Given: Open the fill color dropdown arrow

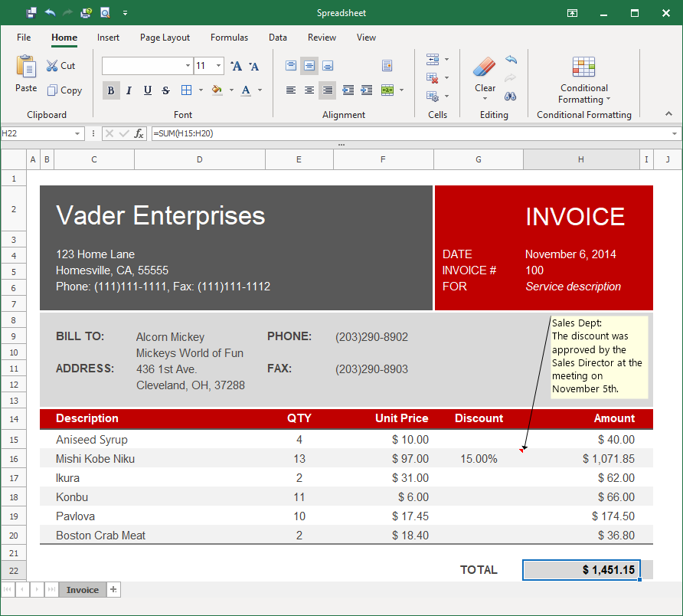Looking at the screenshot, I should [231, 90].
